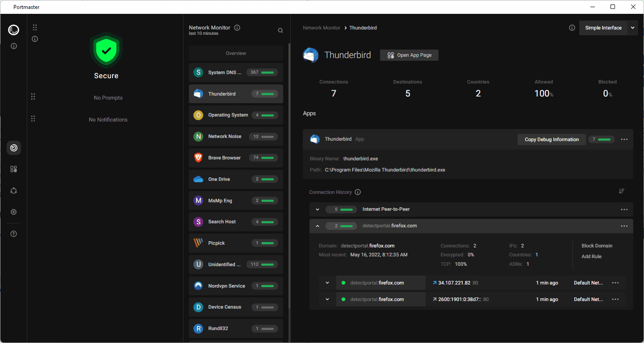Click info icon next to Network Monitor title
The height and width of the screenshot is (343, 644).
[x=237, y=28]
